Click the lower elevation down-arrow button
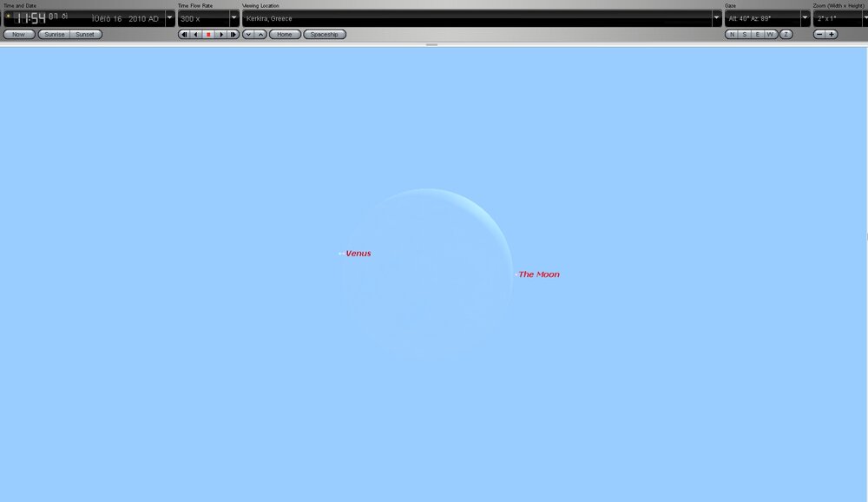868x502 pixels. (x=248, y=35)
